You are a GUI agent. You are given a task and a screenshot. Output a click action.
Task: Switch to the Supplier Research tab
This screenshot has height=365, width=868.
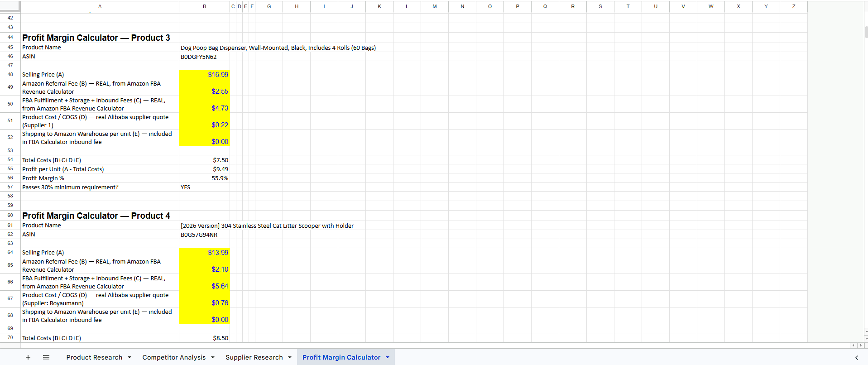tap(254, 357)
